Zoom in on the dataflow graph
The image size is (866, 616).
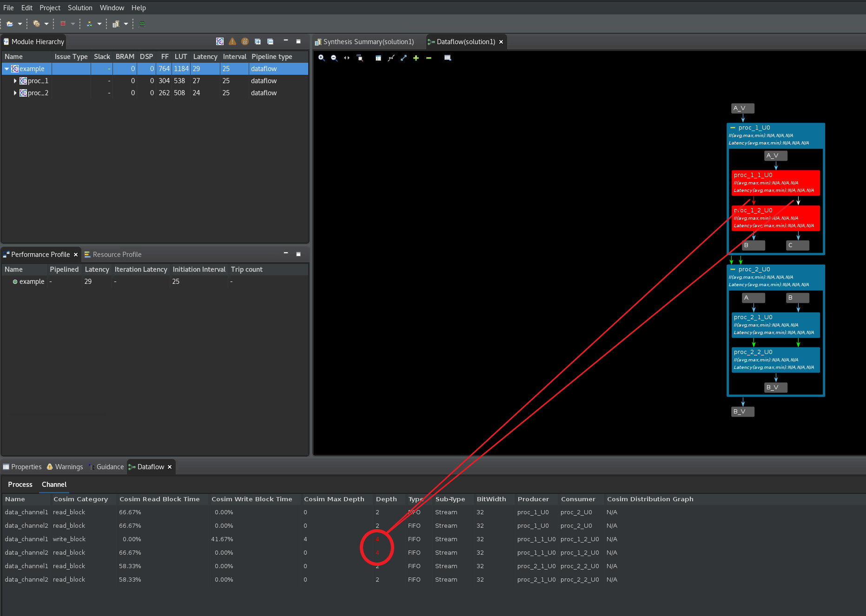coord(321,58)
